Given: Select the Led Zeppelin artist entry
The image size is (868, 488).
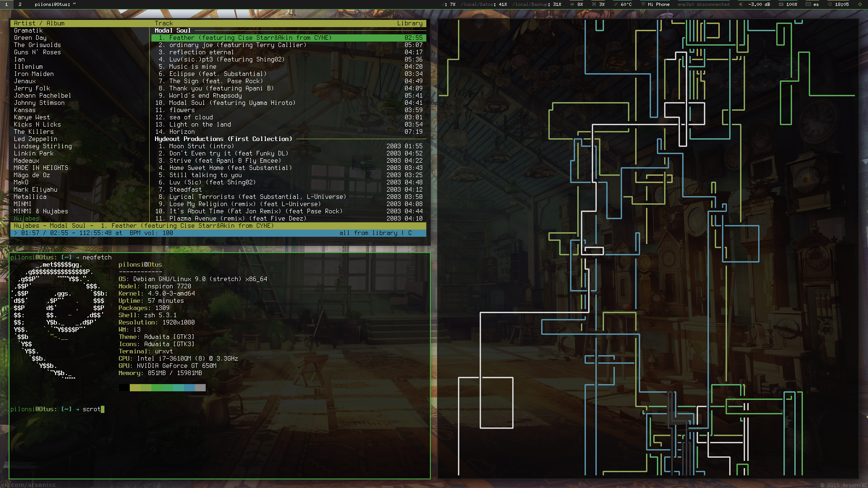Looking at the screenshot, I should pos(35,139).
